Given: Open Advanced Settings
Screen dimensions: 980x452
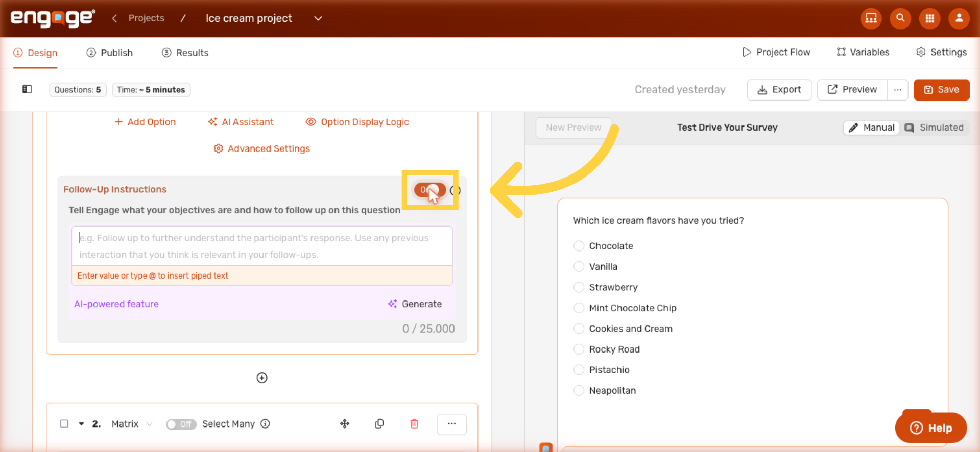Looking at the screenshot, I should coord(262,148).
